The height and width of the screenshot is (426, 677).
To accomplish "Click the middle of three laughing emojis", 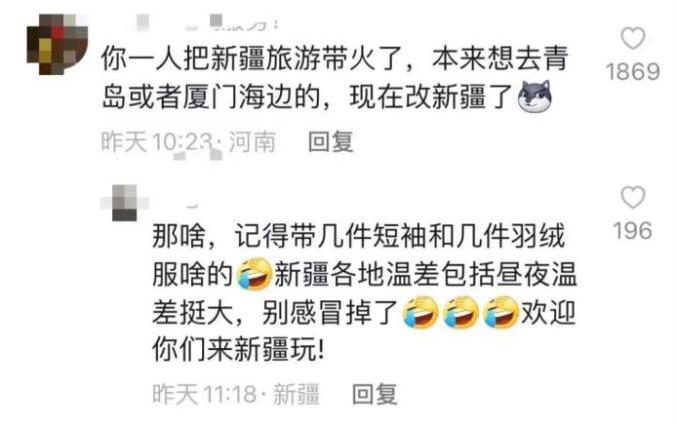I will click(x=461, y=312).
